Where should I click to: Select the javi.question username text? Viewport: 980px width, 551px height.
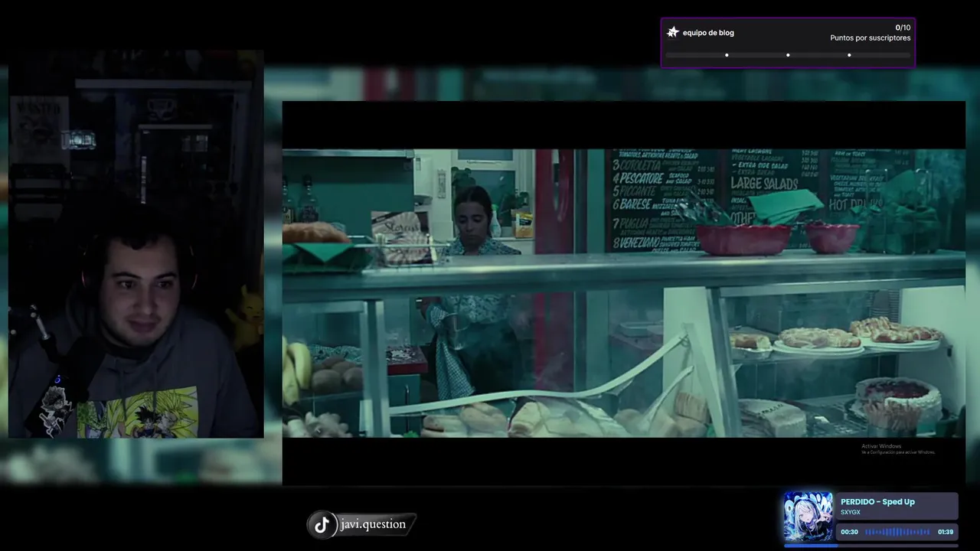373,524
